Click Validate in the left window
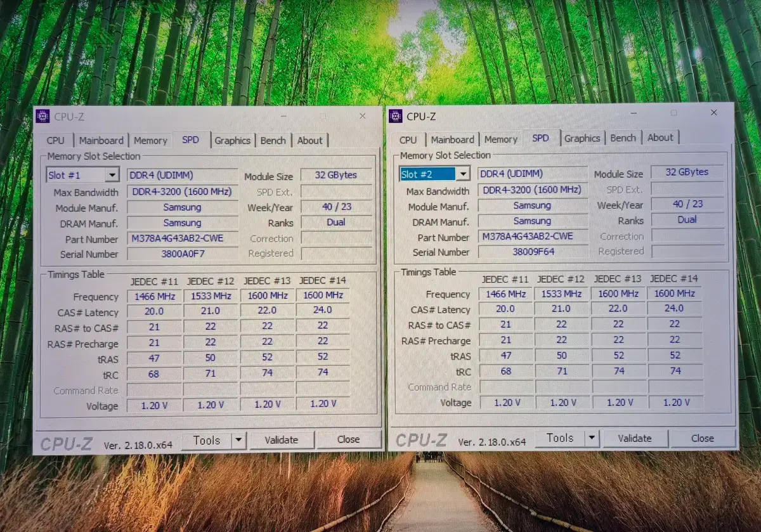This screenshot has width=761, height=532. click(x=282, y=439)
